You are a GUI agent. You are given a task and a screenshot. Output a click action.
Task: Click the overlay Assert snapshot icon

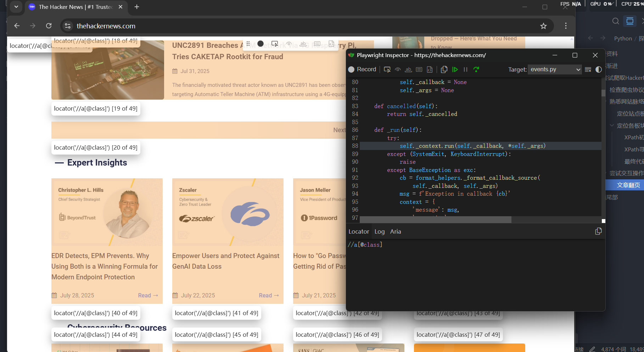(331, 44)
